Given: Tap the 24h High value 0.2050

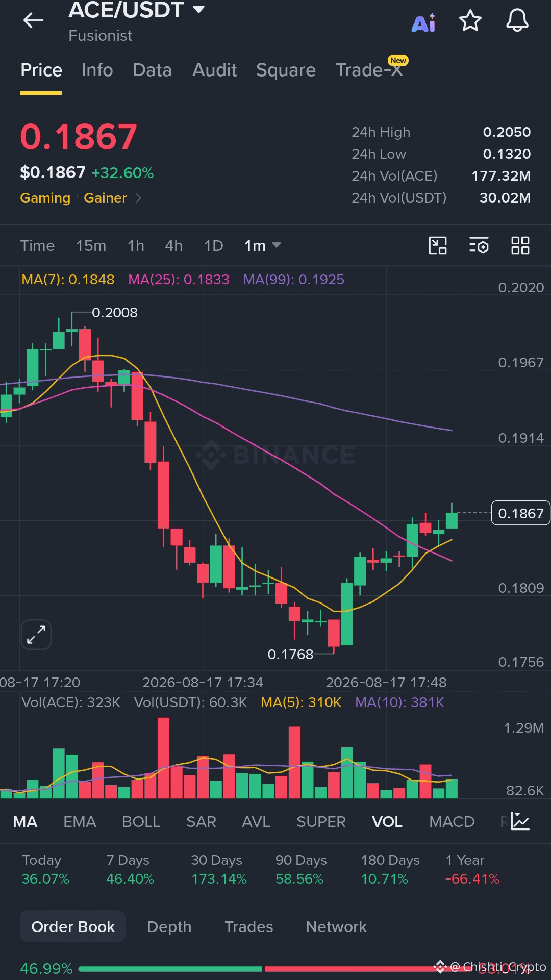Looking at the screenshot, I should [x=507, y=132].
